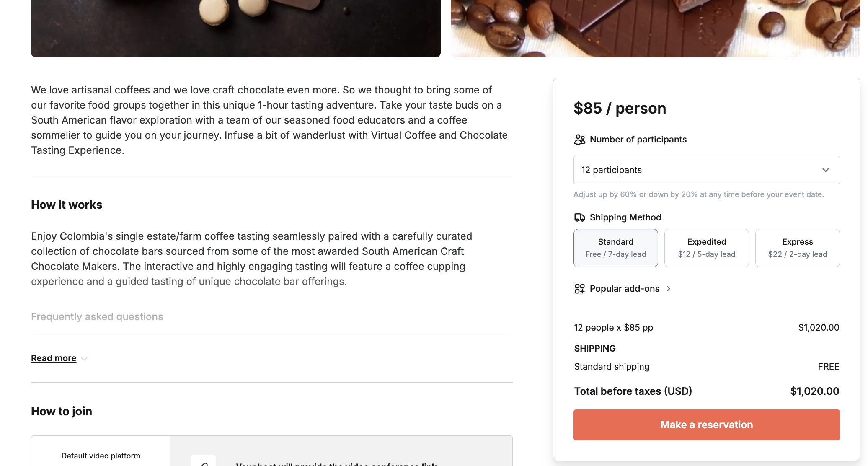Image resolution: width=868 pixels, height=466 pixels.
Task: Click the shipping truck icon
Action: coord(579,217)
